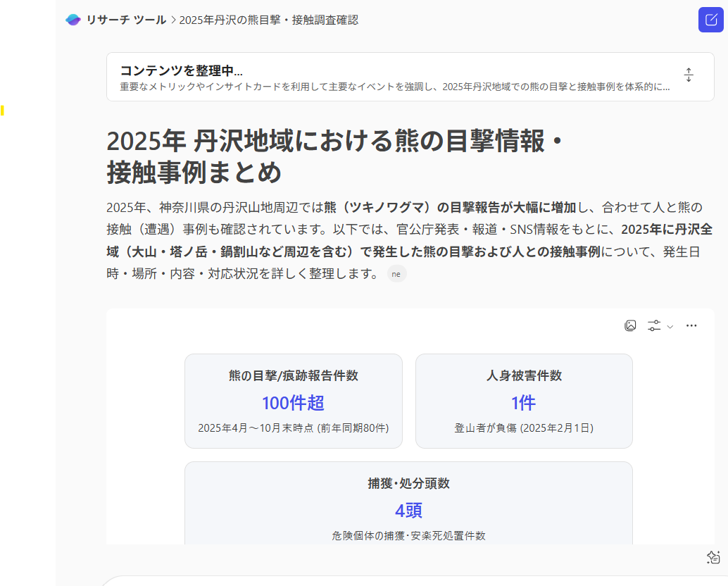Screen dimensions: 728x586
Task: Click the Researcher app logo icon
Action: (73, 20)
